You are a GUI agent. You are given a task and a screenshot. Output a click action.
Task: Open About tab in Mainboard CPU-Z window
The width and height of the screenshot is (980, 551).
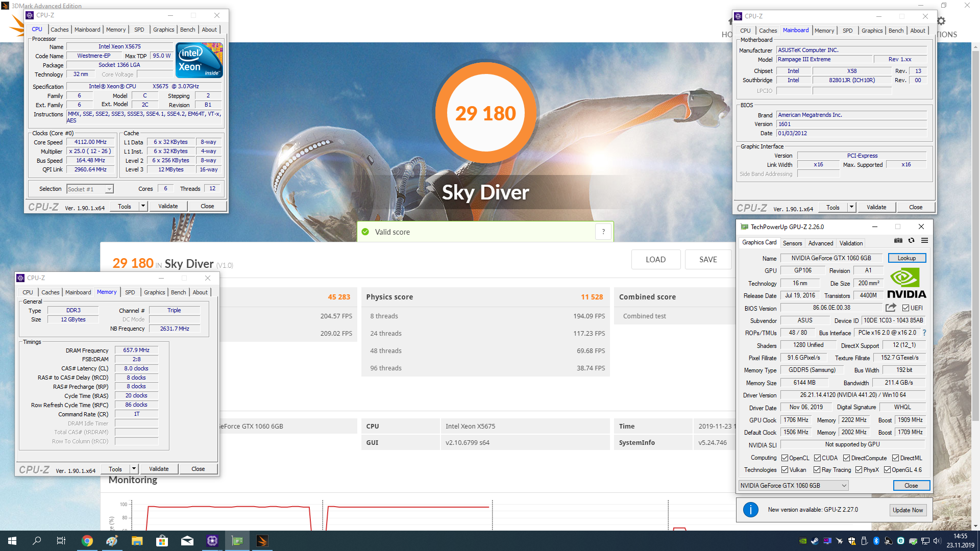point(917,31)
